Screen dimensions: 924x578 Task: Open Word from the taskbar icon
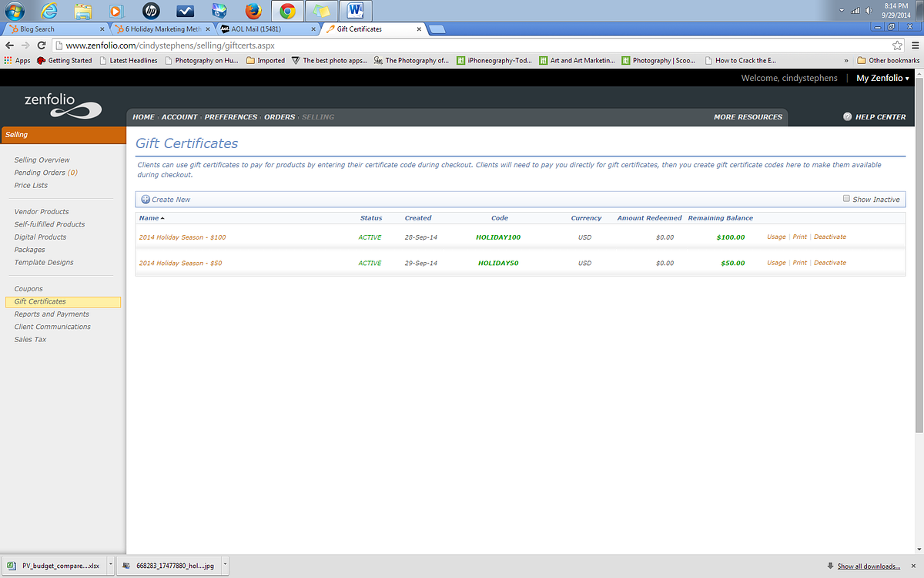coord(354,11)
